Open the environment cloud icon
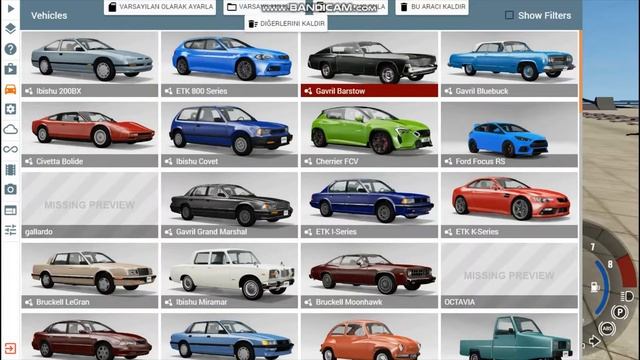The height and width of the screenshot is (360, 640). pyautogui.click(x=11, y=129)
